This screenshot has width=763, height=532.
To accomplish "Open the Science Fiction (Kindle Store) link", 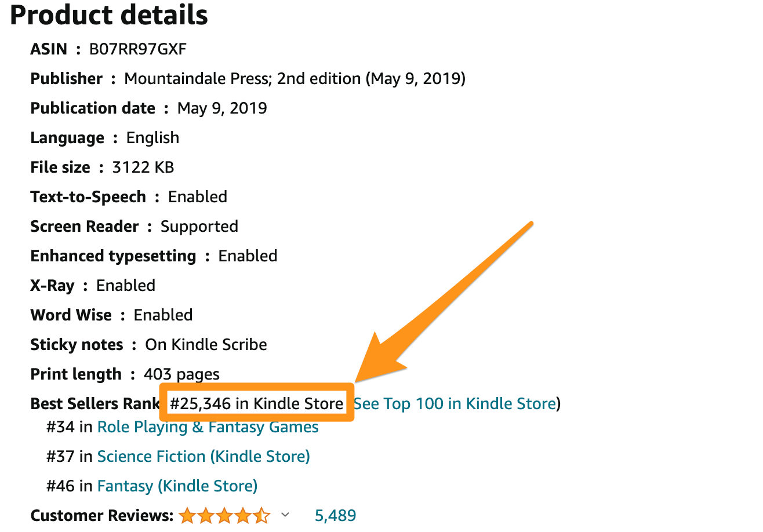I will pos(204,457).
